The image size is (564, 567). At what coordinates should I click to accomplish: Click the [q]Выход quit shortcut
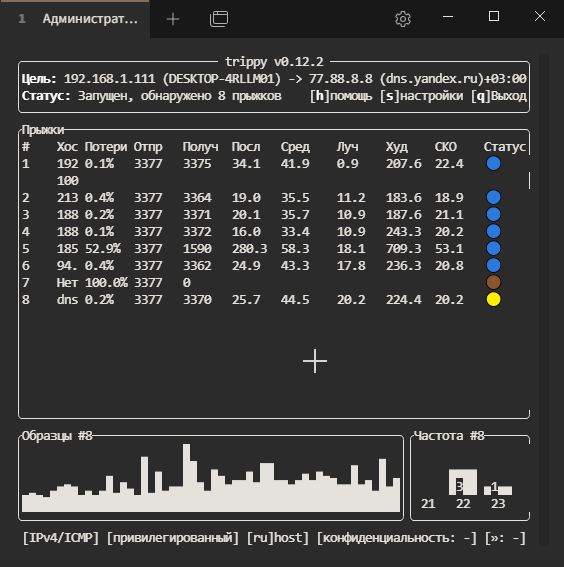(499, 96)
